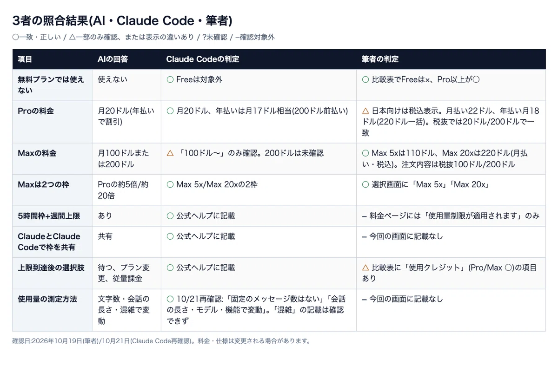Viewport: 558px width, 392px height.
Task: Click the "項目" column header
Action: [x=52, y=59]
